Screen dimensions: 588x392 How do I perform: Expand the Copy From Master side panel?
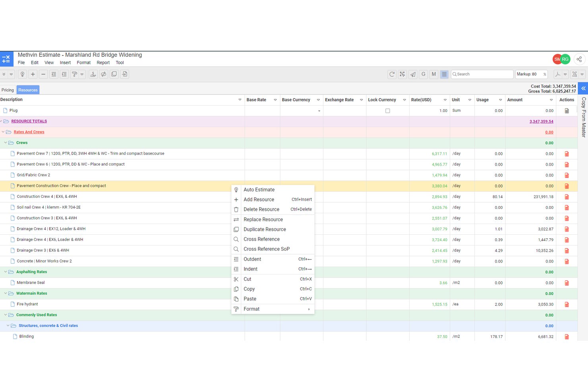pyautogui.click(x=583, y=88)
